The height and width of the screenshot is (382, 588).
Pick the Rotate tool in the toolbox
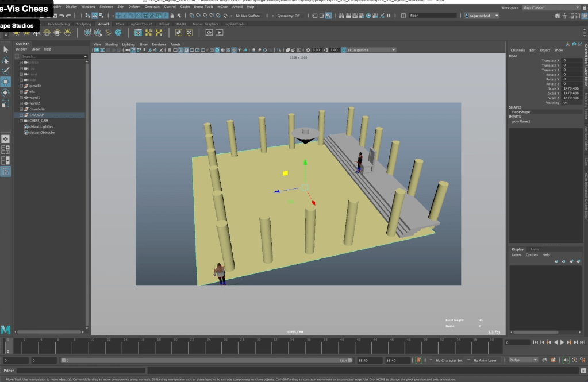click(6, 92)
